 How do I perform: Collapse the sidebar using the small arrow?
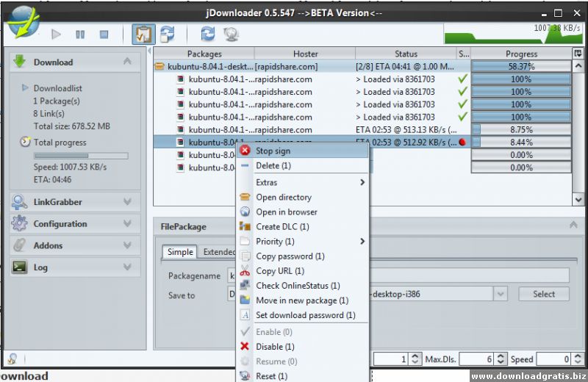[149, 51]
